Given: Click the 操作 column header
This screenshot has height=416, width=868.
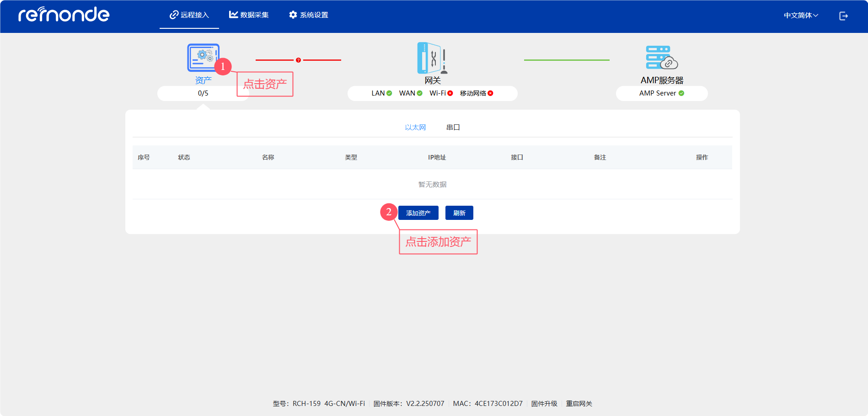Looking at the screenshot, I should pos(702,157).
